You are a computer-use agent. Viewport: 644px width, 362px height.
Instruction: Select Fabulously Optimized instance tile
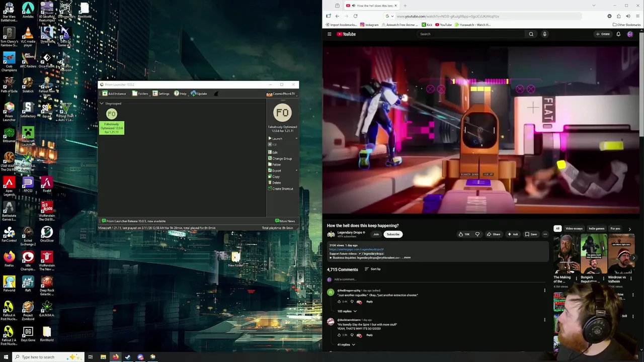(112, 121)
